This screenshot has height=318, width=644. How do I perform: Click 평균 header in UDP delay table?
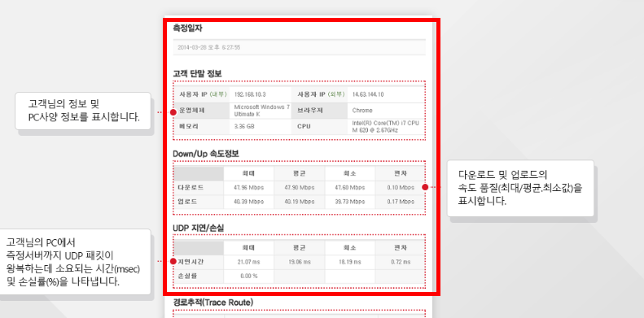(299, 248)
